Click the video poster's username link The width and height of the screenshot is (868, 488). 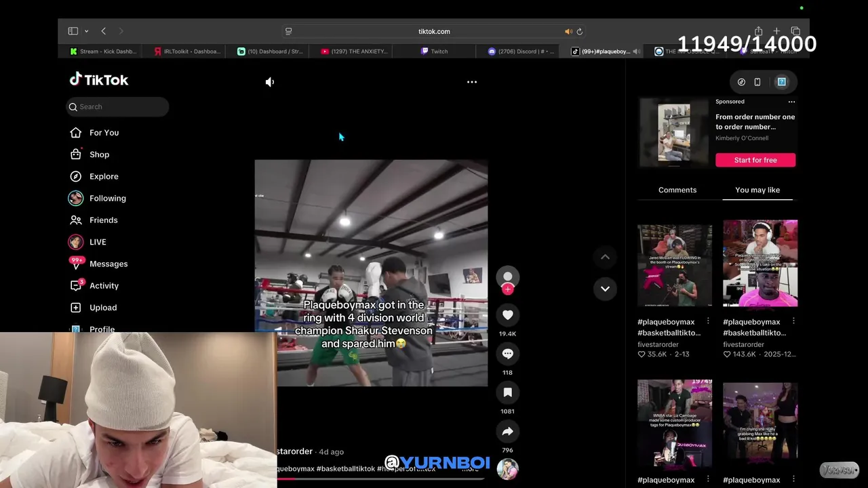tap(294, 451)
